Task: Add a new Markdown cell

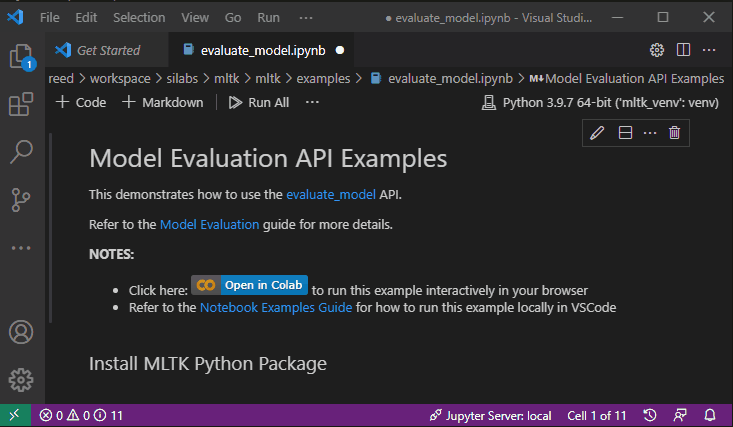Action: [163, 102]
